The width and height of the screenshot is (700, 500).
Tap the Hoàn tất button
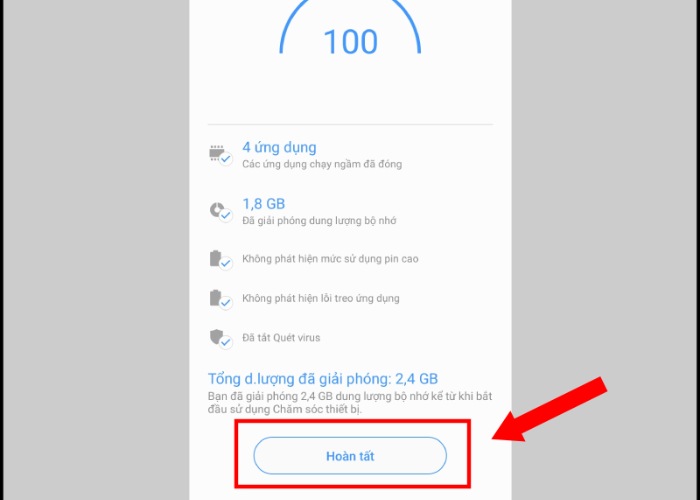tap(350, 455)
